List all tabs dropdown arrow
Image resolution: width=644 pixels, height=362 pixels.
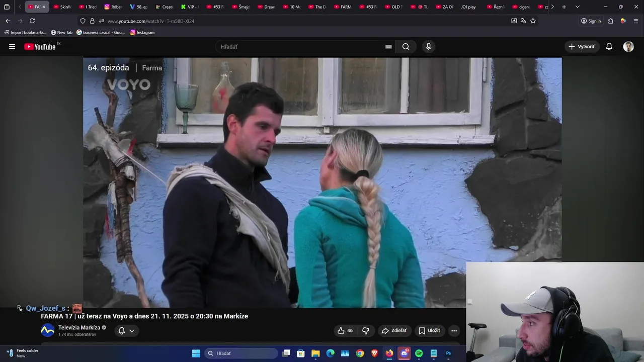tap(577, 7)
